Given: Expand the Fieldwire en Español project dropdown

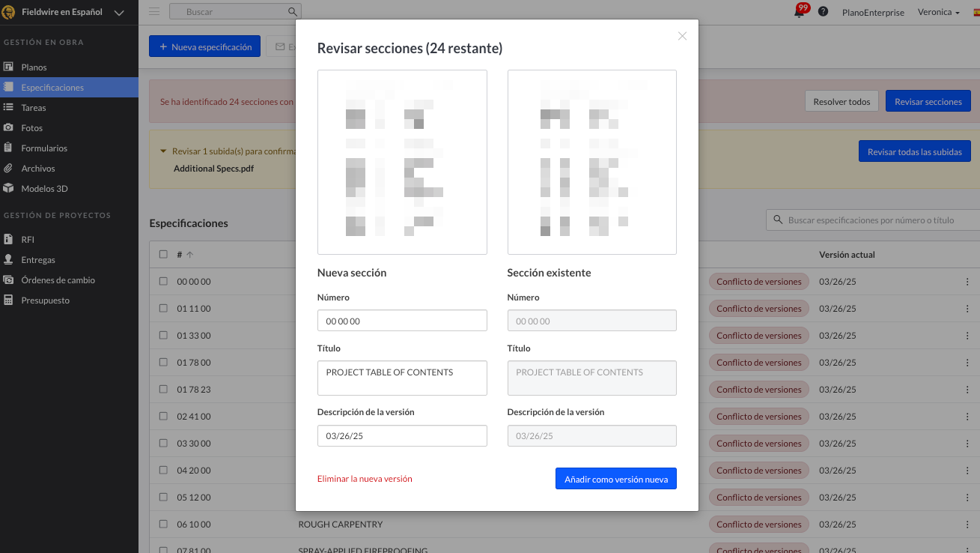Looking at the screenshot, I should (x=119, y=12).
